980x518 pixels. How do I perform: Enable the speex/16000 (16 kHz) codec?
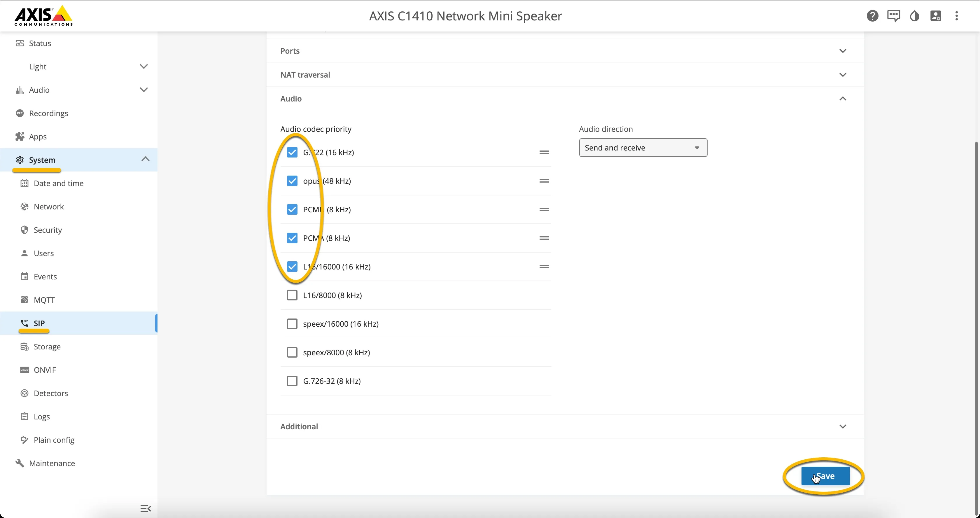[x=292, y=324]
